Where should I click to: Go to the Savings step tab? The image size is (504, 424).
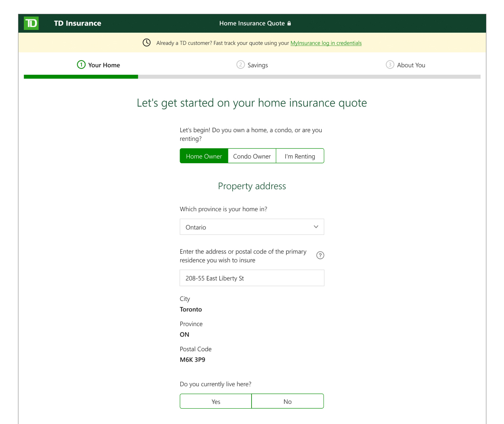pyautogui.click(x=258, y=65)
